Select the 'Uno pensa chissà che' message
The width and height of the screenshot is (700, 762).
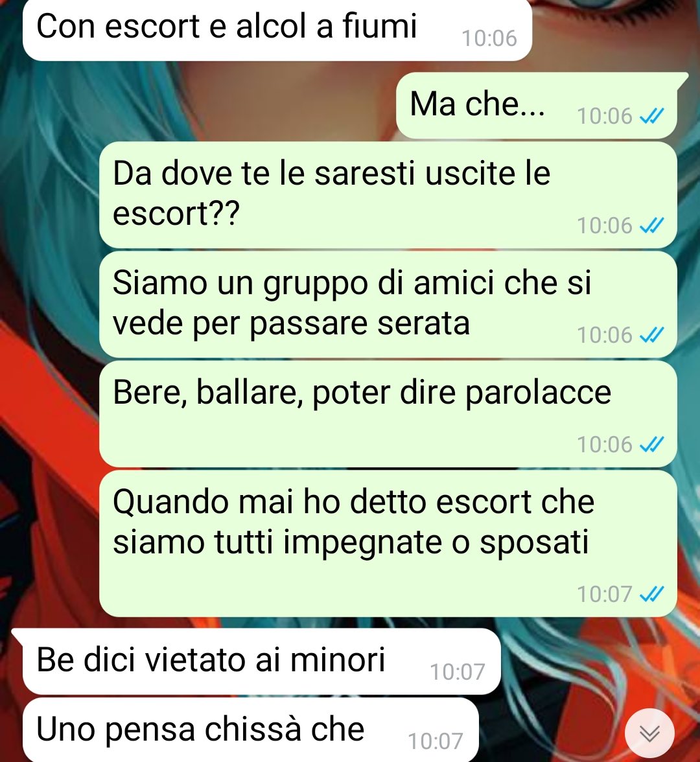[250, 730]
